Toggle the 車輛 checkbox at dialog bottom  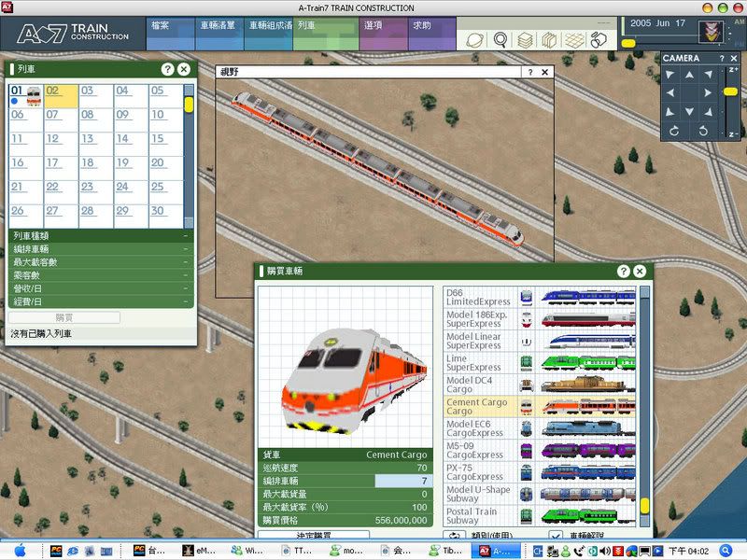tap(556, 535)
